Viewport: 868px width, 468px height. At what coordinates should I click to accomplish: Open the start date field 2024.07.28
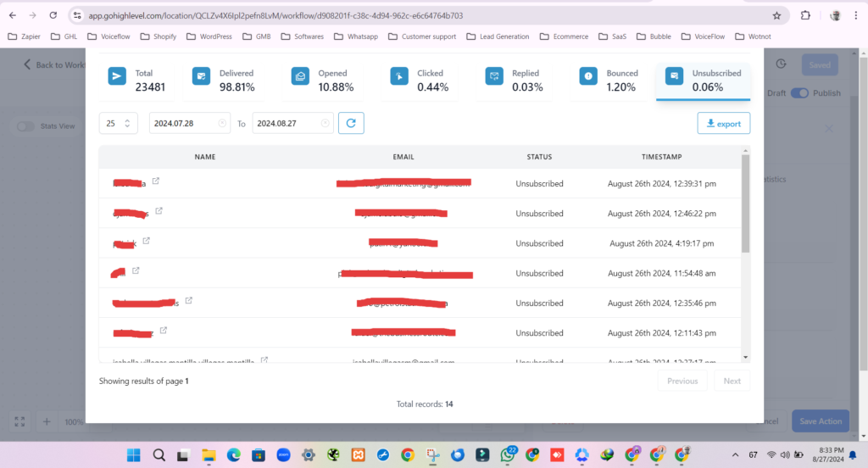point(189,123)
